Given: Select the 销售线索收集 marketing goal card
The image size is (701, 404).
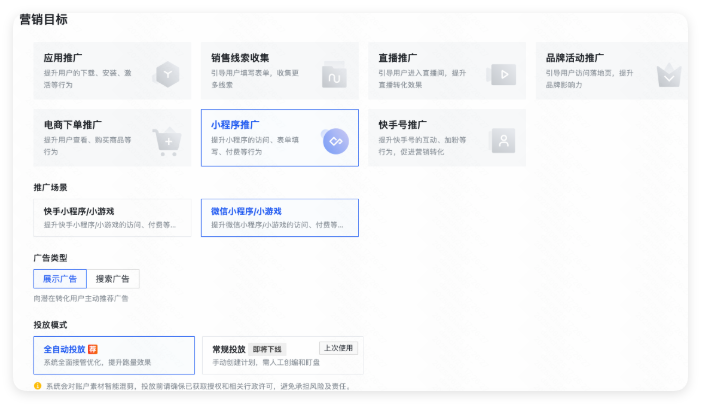Looking at the screenshot, I should coord(280,71).
